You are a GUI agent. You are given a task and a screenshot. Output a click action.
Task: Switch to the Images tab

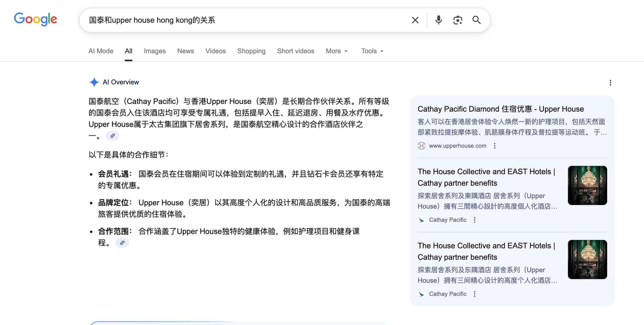point(155,51)
